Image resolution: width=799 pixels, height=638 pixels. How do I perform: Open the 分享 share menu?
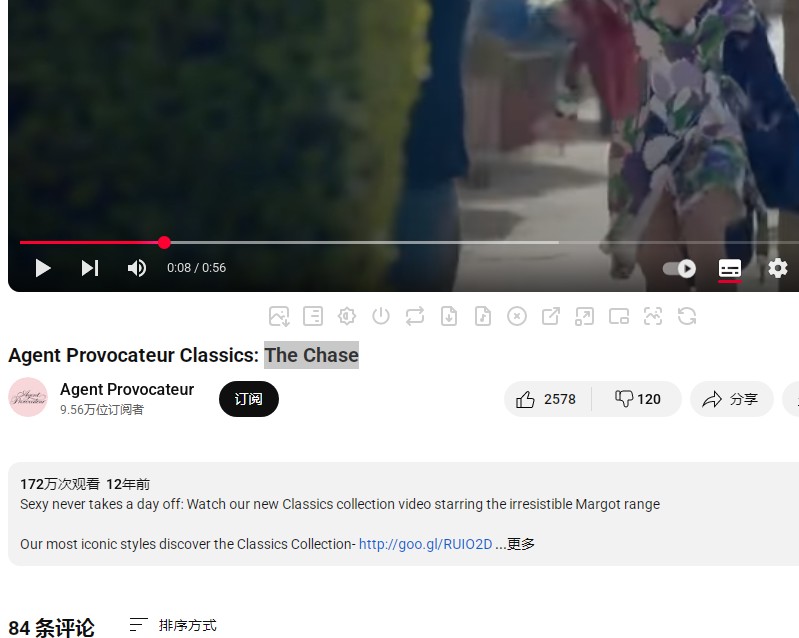tap(732, 399)
